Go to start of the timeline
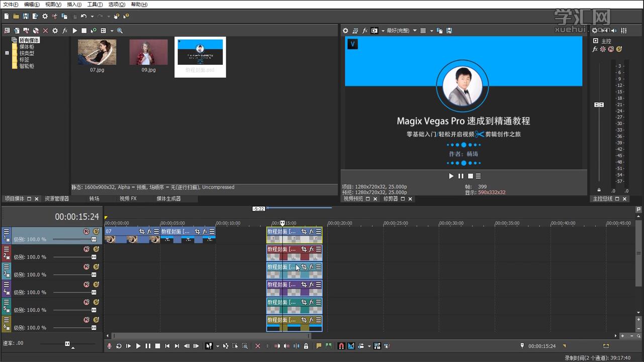644x362 pixels. pos(167,346)
